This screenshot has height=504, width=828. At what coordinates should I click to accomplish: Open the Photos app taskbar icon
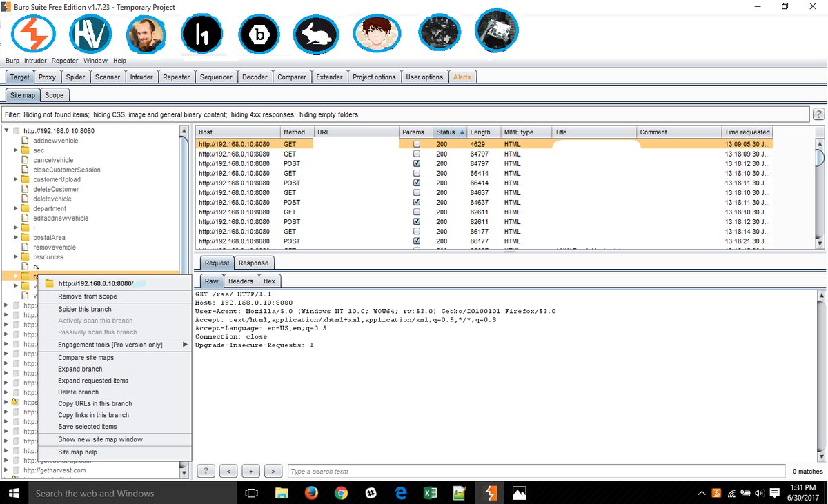click(x=519, y=493)
